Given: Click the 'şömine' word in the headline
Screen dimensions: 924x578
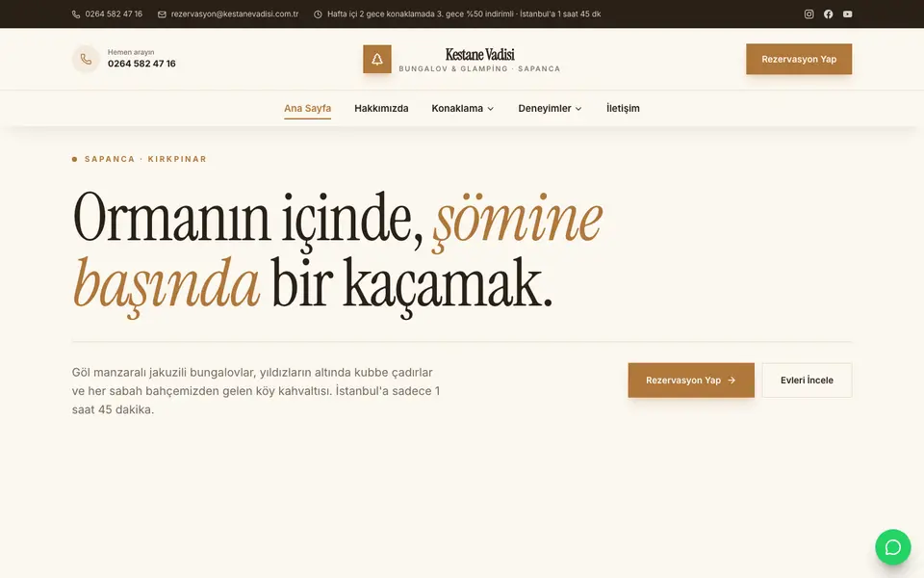Looking at the screenshot, I should point(518,222).
